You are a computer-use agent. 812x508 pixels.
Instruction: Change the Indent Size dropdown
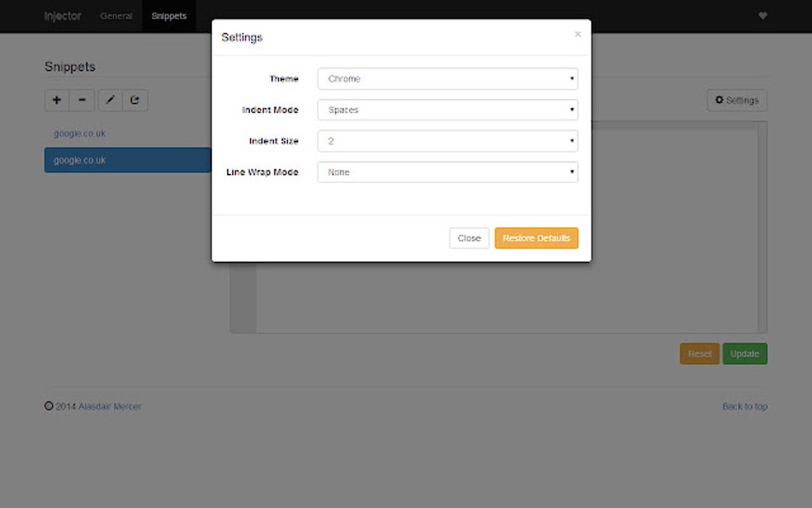coord(447,140)
